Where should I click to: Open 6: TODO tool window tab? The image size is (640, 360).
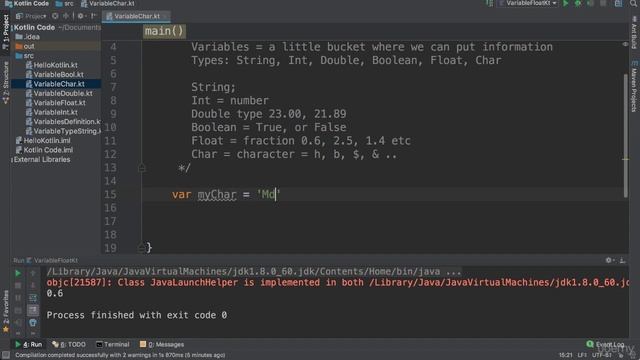pos(69,344)
